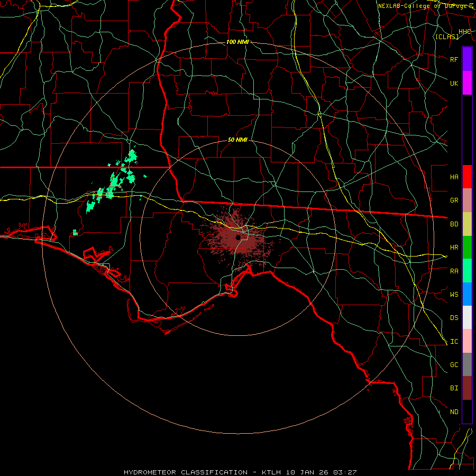Click the BI legend label

click(454, 388)
